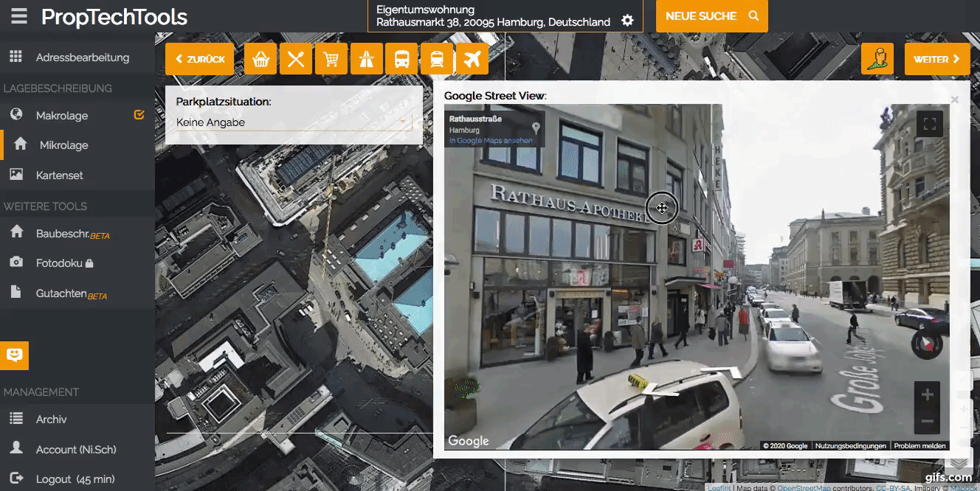The width and height of the screenshot is (980, 491).
Task: Open Nutzungsbedingungen link
Action: point(851,446)
